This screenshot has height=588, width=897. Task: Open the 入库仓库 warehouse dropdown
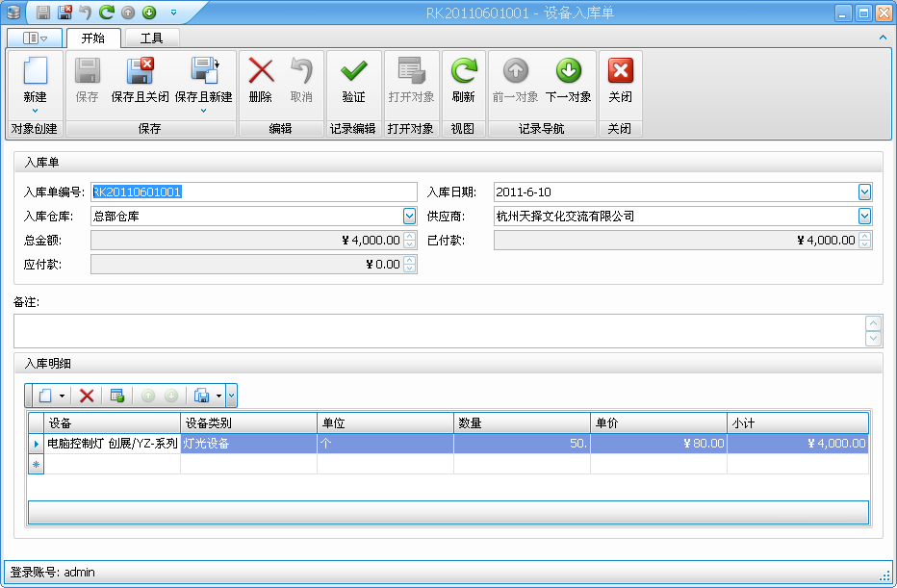click(x=410, y=216)
